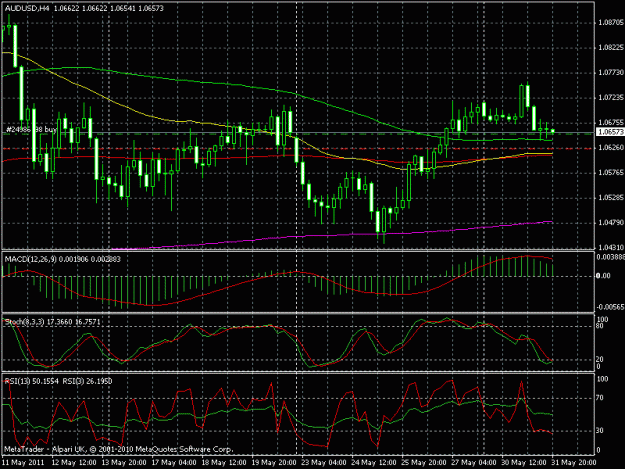Click the RSI(3) 26.1950 value label
This screenshot has width=625, height=469.
(87, 381)
